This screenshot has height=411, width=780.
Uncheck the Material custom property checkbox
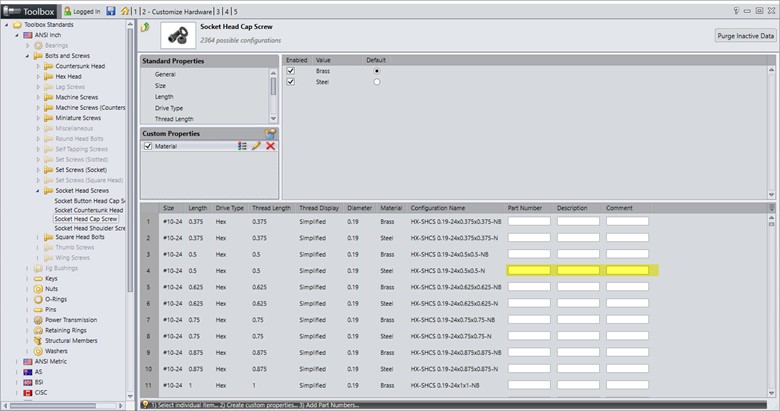pos(148,146)
